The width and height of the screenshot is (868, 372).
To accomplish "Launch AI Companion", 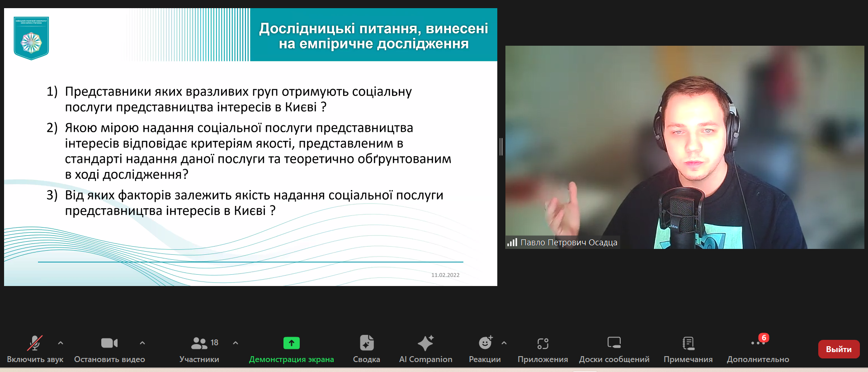I will 425,344.
